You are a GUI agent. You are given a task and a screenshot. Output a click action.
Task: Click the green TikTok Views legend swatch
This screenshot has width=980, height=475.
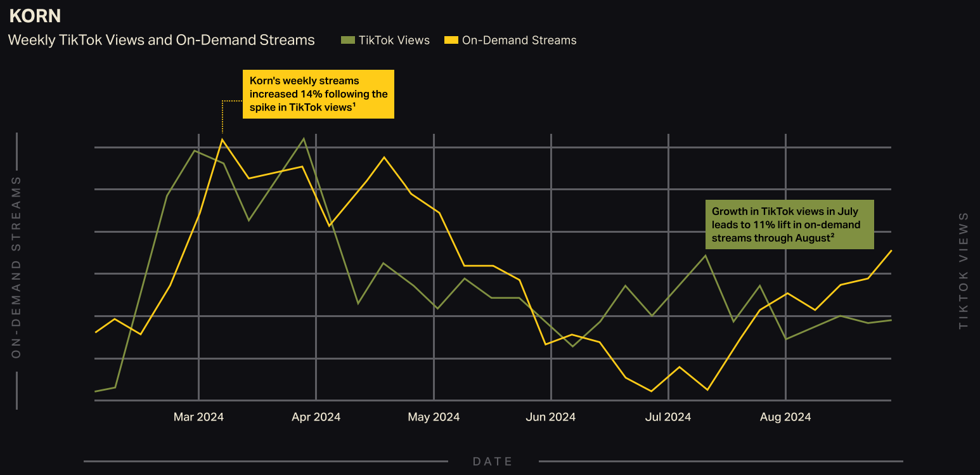click(x=347, y=41)
